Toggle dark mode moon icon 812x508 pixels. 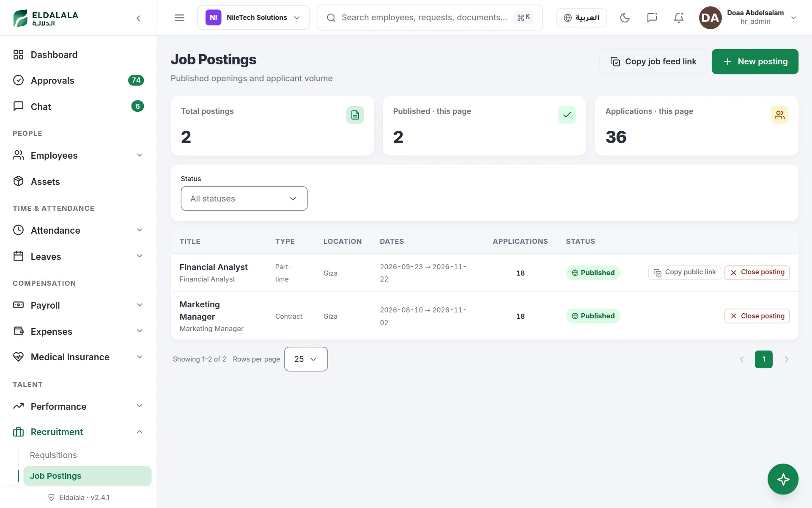[625, 18]
